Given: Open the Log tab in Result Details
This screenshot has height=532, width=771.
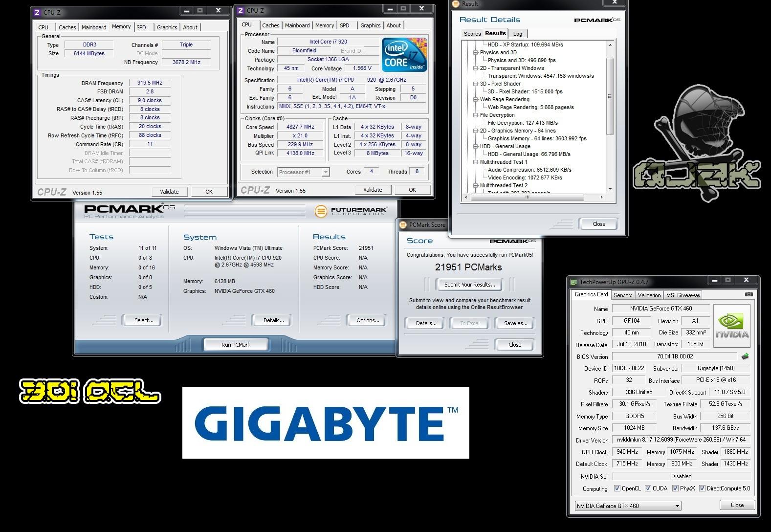Looking at the screenshot, I should [518, 34].
